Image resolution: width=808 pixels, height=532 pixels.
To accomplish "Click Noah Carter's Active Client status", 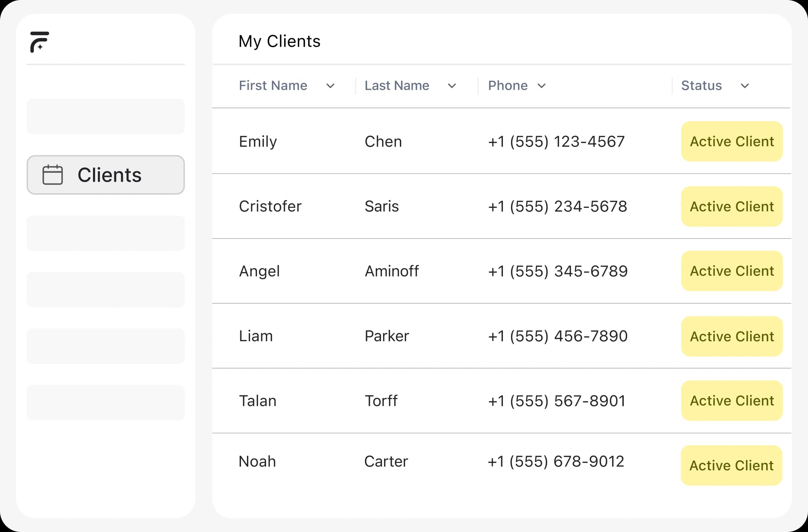I will (731, 465).
